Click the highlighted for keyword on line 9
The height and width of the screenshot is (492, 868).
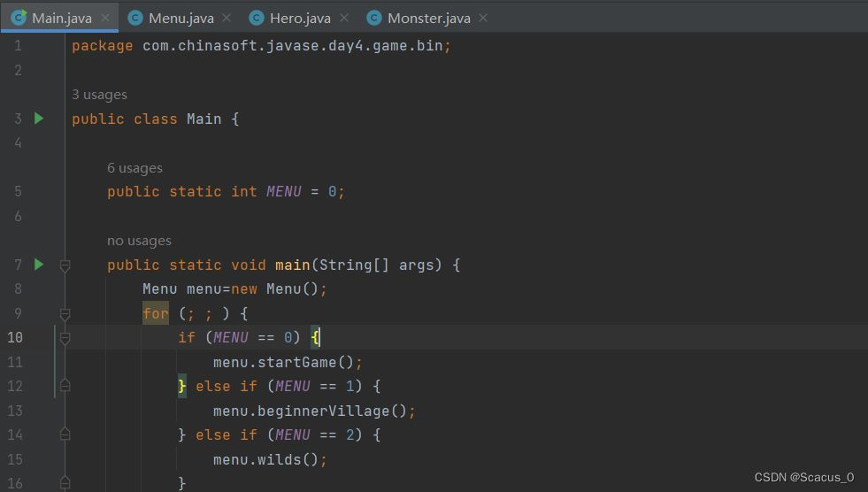click(156, 314)
